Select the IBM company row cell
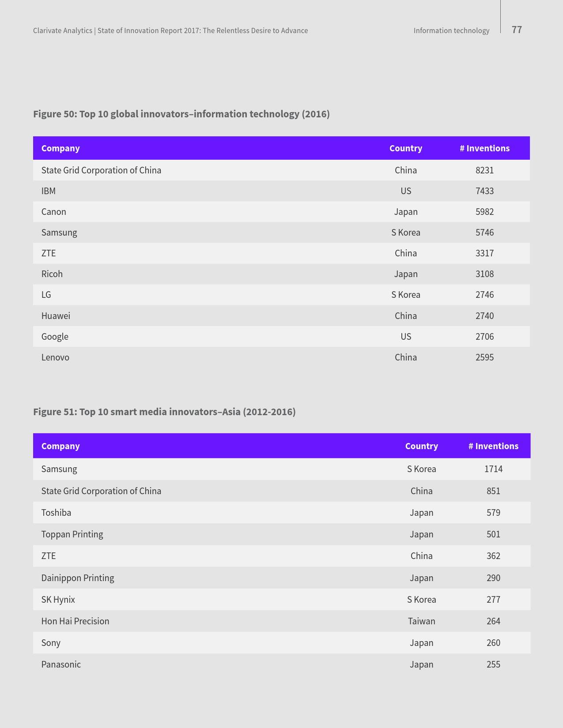This screenshot has width=563, height=728. pos(49,191)
